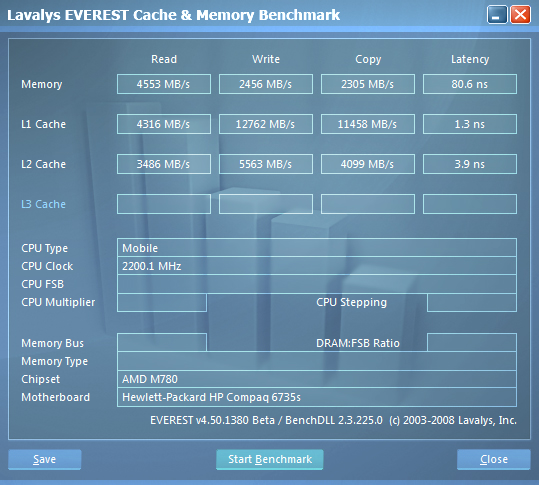
Task: Click the L1 Cache row label
Action: [x=43, y=124]
